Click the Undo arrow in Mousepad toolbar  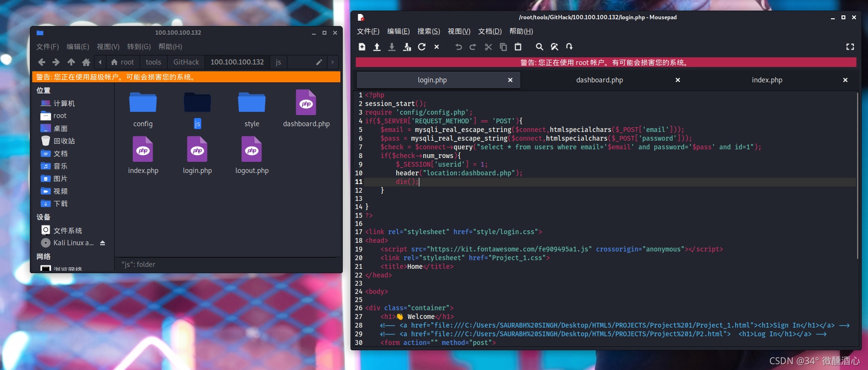(458, 47)
